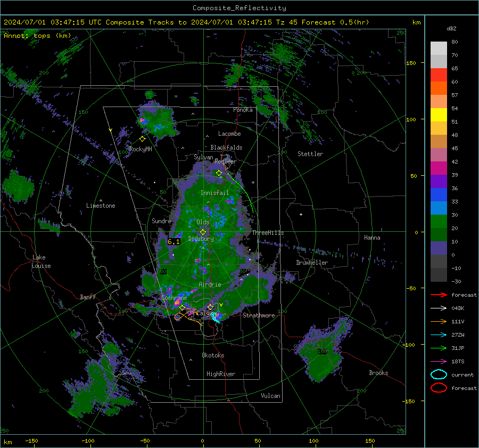Screen dimensions: 479x448
Task: Click the Sylvan label on map
Action: coord(203,157)
